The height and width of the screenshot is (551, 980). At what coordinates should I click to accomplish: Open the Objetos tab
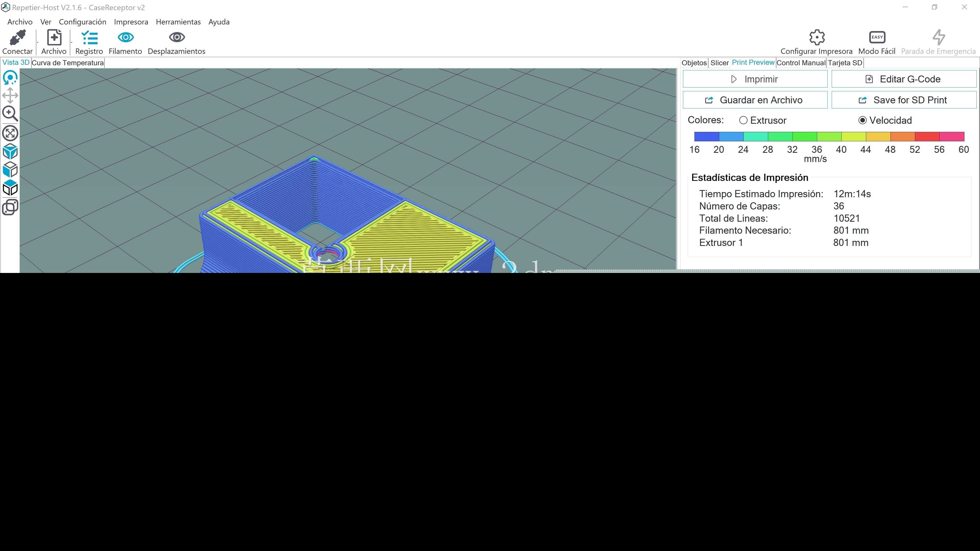694,63
